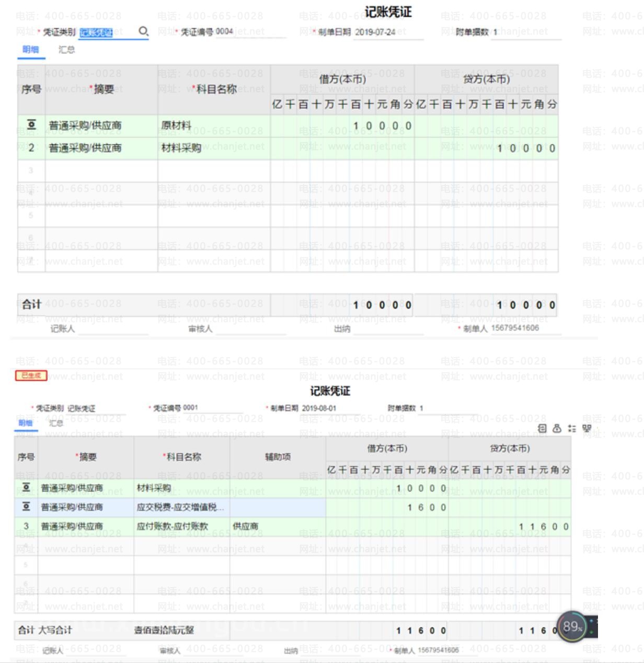
Task: Click empty row 3 summary cell in voucher 0004
Action: [101, 170]
